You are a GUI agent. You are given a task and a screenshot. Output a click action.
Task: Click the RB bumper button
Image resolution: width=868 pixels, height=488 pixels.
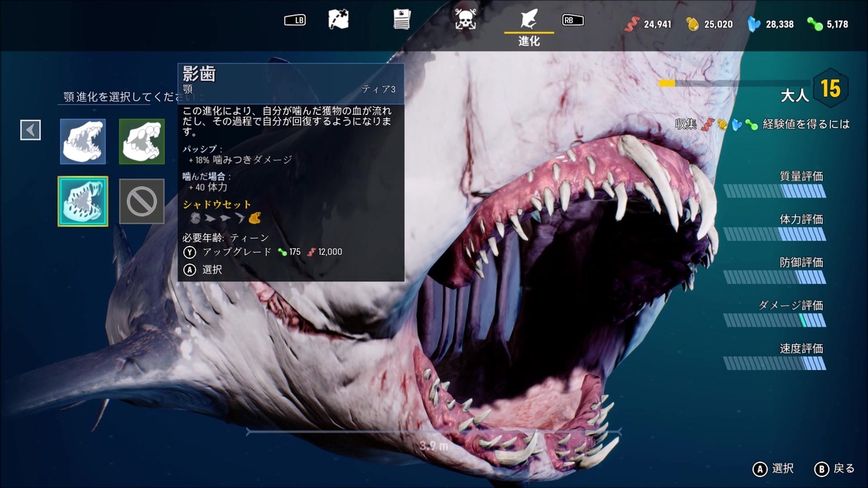(573, 20)
